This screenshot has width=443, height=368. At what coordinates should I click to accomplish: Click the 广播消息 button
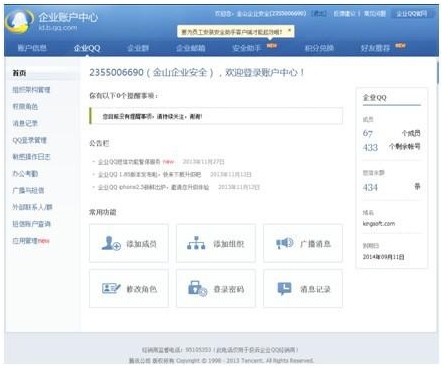[x=303, y=243]
